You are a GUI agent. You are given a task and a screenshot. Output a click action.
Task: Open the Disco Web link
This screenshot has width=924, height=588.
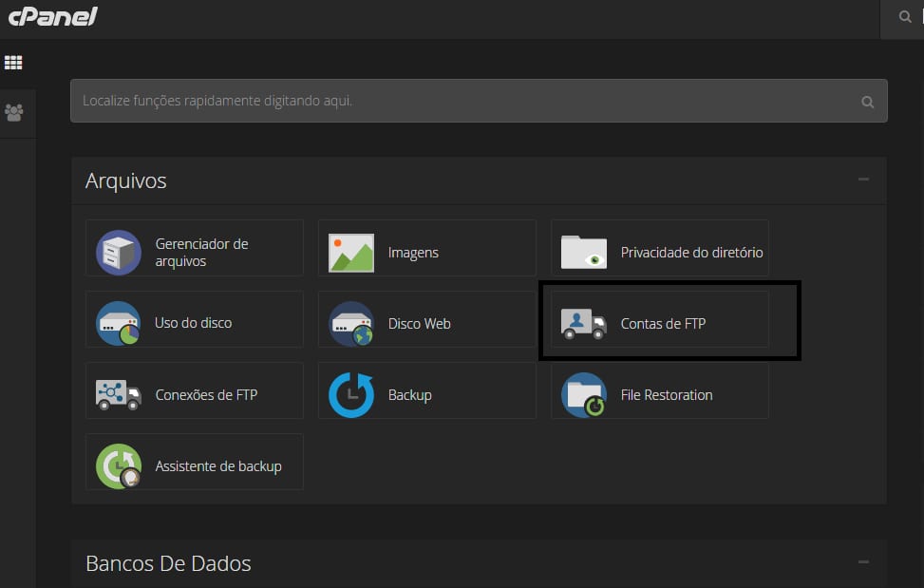point(419,324)
